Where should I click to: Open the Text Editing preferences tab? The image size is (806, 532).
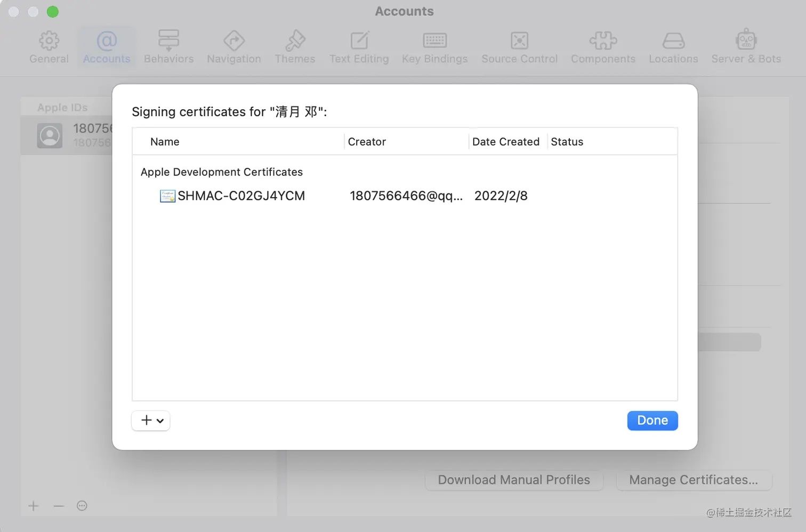pos(359,47)
